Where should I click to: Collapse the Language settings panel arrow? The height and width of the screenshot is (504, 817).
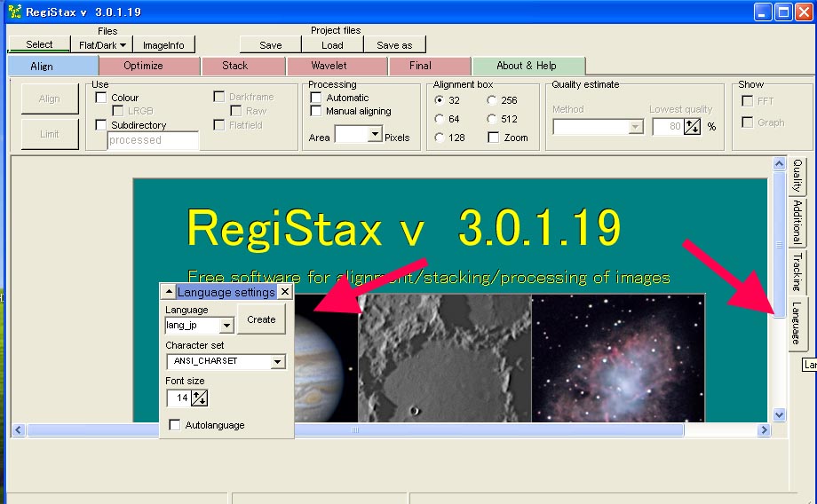pyautogui.click(x=168, y=292)
